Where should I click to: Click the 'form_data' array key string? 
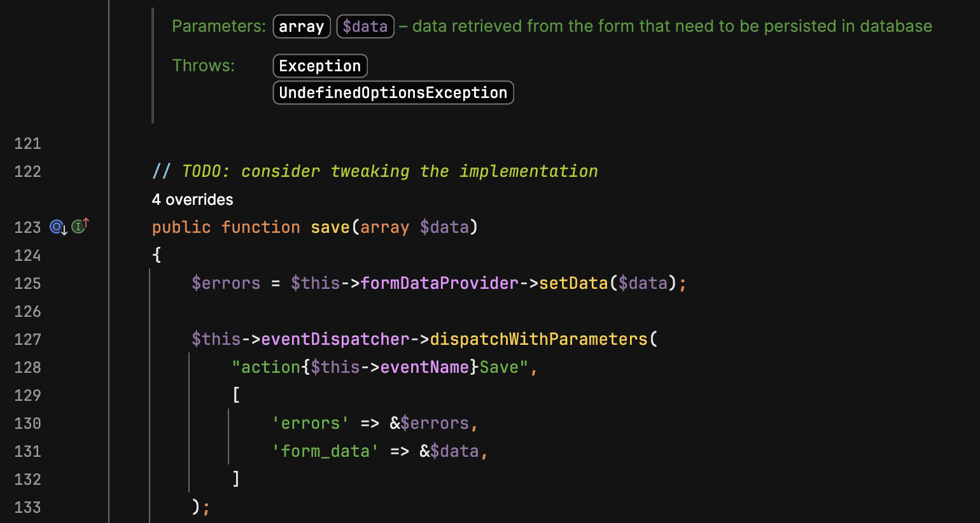(325, 452)
